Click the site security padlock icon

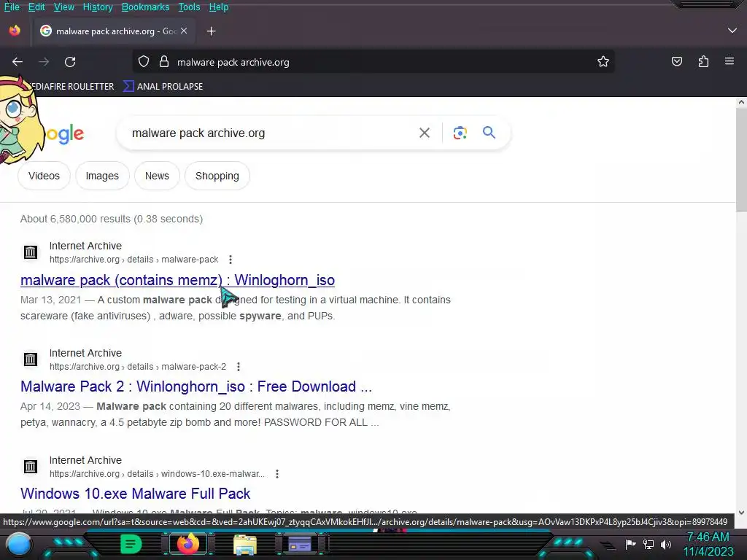[x=164, y=62]
